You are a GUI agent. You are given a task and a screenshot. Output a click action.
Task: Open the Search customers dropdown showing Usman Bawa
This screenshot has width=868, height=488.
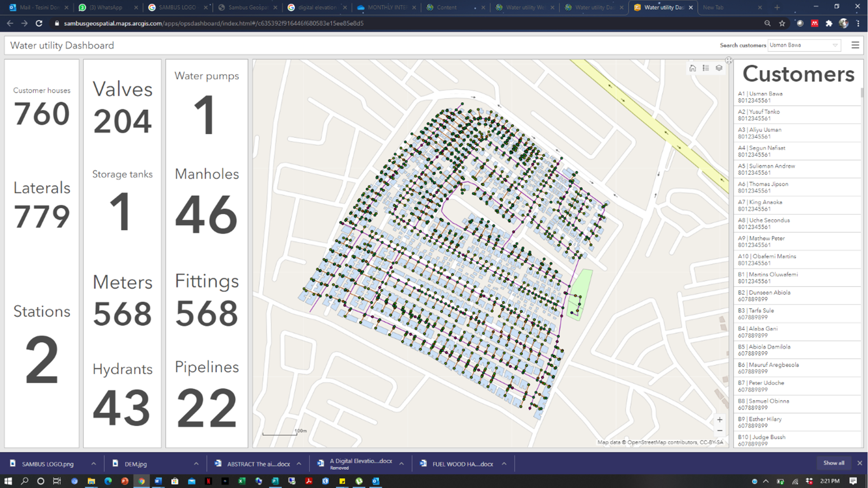point(834,45)
